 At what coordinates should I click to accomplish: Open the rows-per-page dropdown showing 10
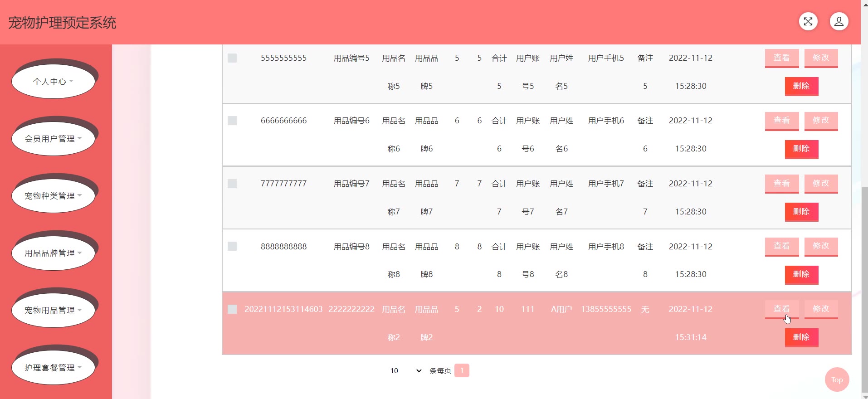click(406, 371)
